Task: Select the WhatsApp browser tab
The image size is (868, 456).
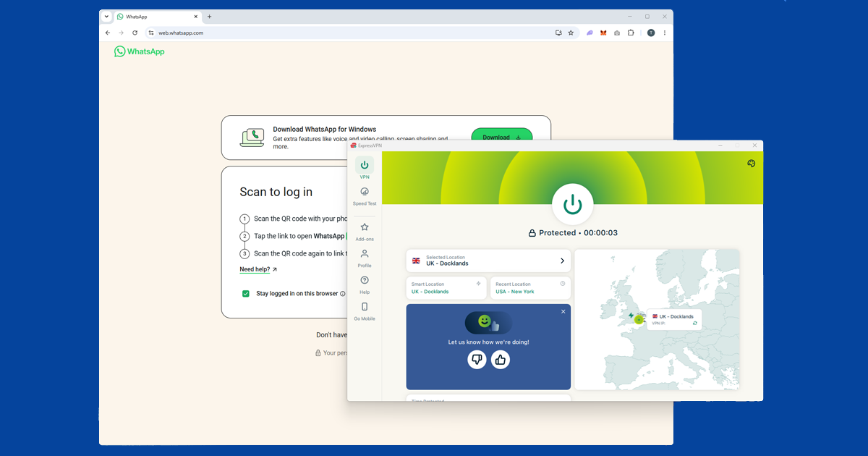Action: click(158, 17)
